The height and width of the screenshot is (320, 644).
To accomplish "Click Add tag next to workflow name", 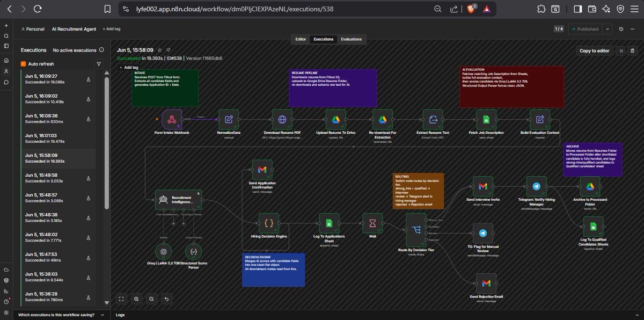I will pyautogui.click(x=111, y=29).
